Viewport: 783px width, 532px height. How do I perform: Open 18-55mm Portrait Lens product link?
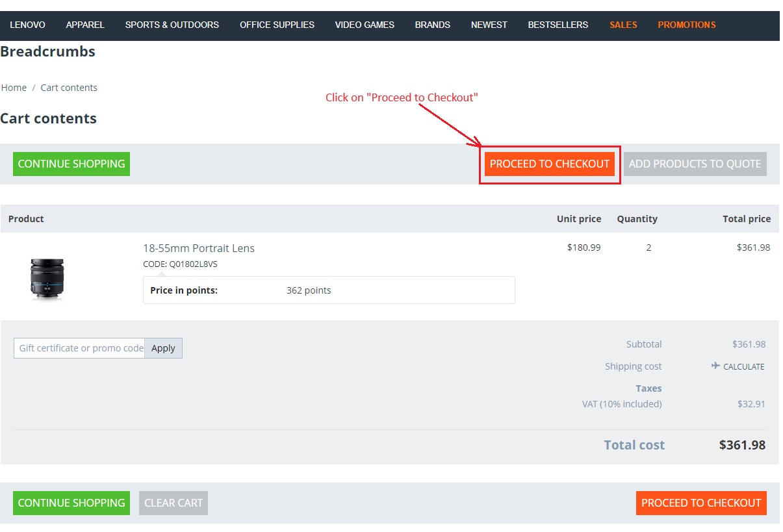click(x=199, y=248)
